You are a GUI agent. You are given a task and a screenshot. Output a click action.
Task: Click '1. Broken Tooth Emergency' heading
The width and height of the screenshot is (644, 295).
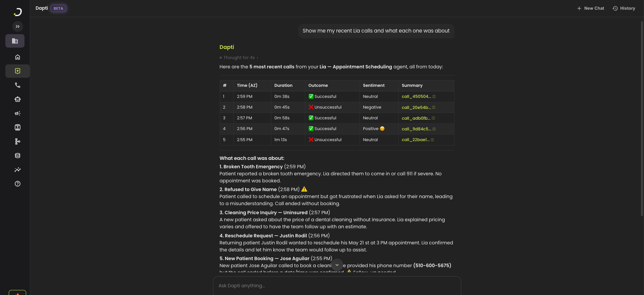[x=251, y=167]
